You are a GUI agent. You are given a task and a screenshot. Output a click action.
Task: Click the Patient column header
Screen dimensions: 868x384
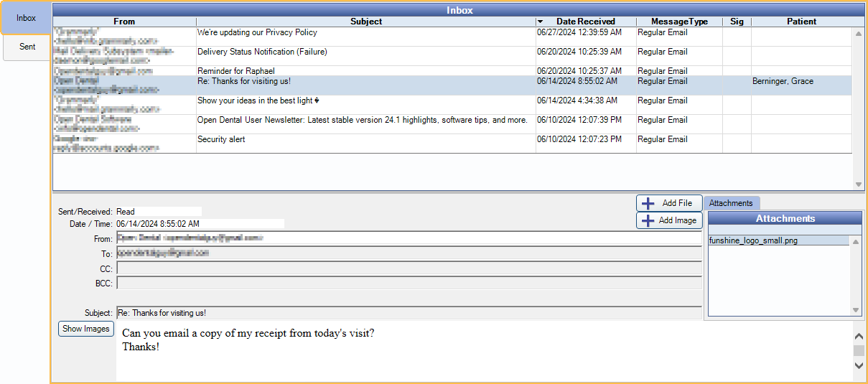[801, 22]
